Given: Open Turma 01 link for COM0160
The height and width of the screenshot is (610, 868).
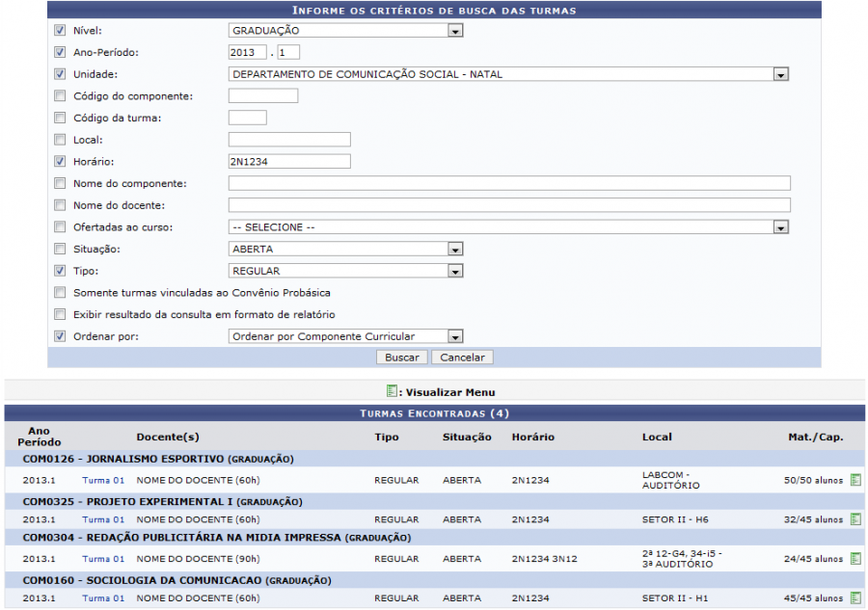Looking at the screenshot, I should (103, 598).
